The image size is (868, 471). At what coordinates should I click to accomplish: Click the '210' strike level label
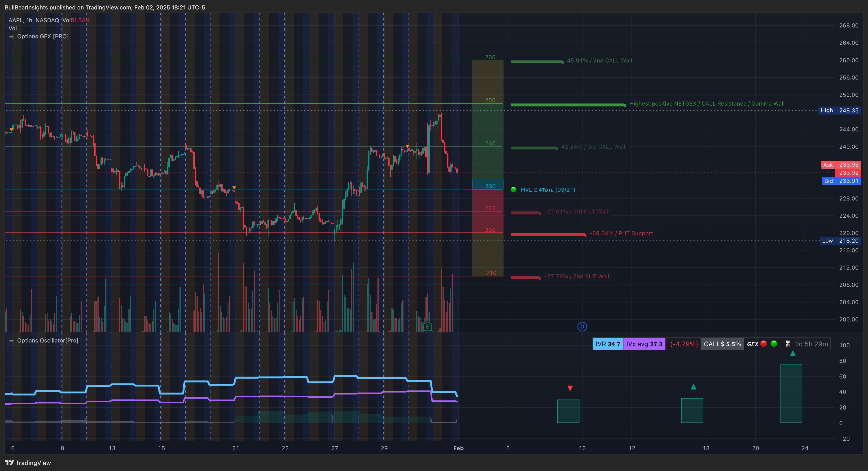(x=491, y=273)
